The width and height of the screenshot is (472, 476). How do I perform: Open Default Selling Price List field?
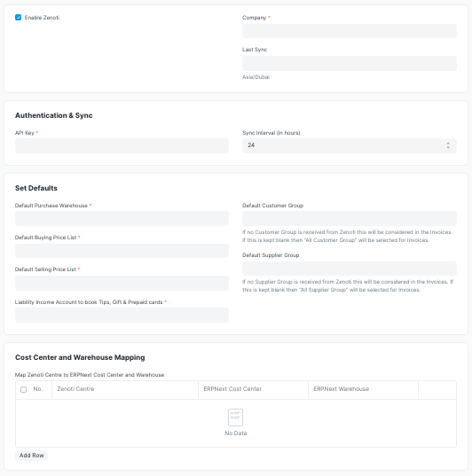click(x=122, y=283)
